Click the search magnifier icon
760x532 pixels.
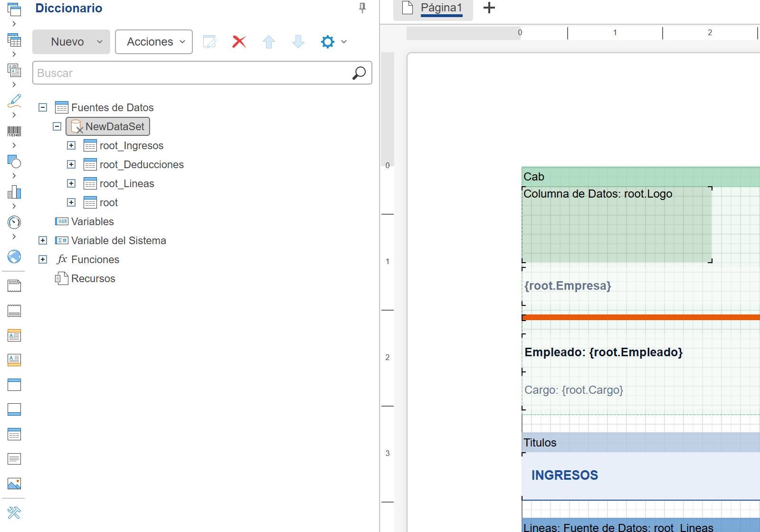click(359, 73)
